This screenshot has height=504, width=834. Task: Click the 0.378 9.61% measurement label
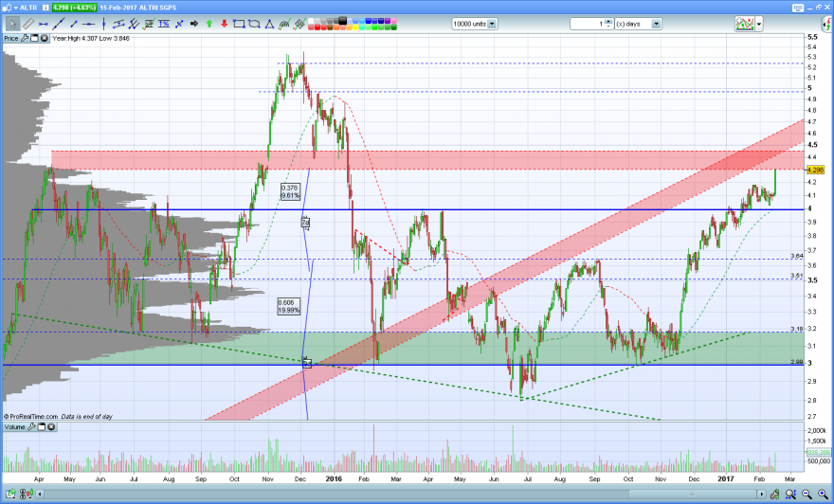(x=290, y=191)
